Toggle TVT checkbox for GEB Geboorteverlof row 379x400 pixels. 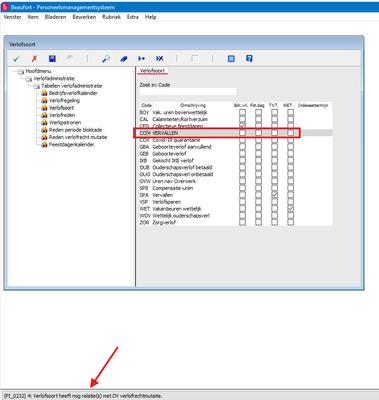click(274, 154)
